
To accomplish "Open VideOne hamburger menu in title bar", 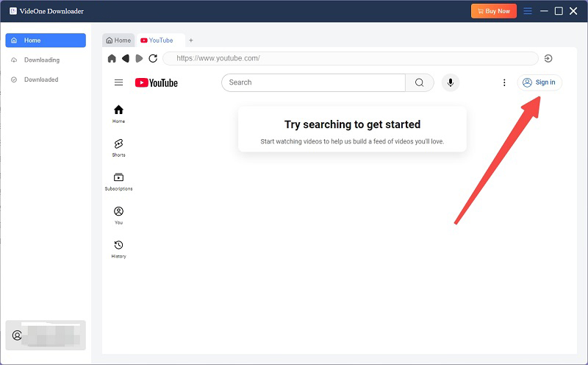I will [527, 11].
